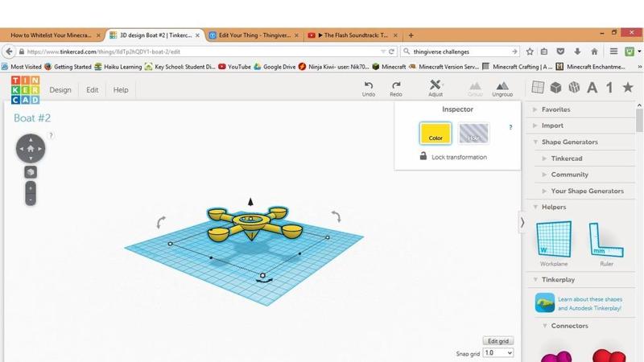The image size is (644, 362).
Task: Collapse the right shapes panel arrow
Action: coord(522,223)
